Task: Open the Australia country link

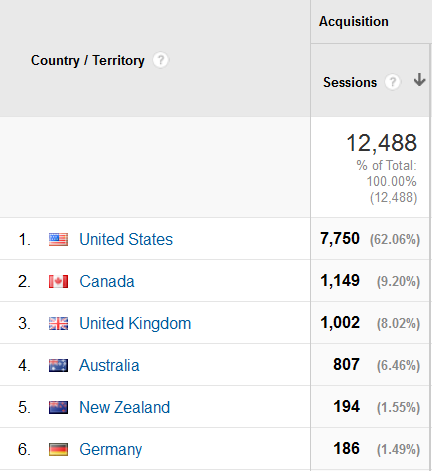Action: [109, 365]
